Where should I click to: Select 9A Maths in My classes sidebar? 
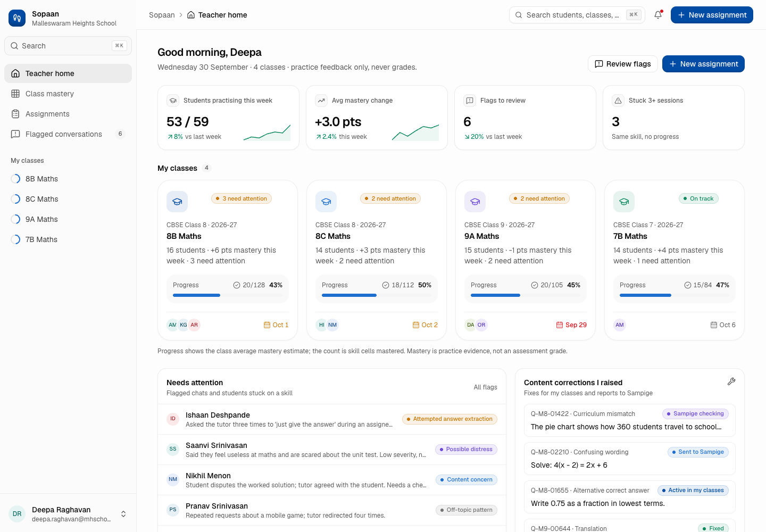[68, 219]
